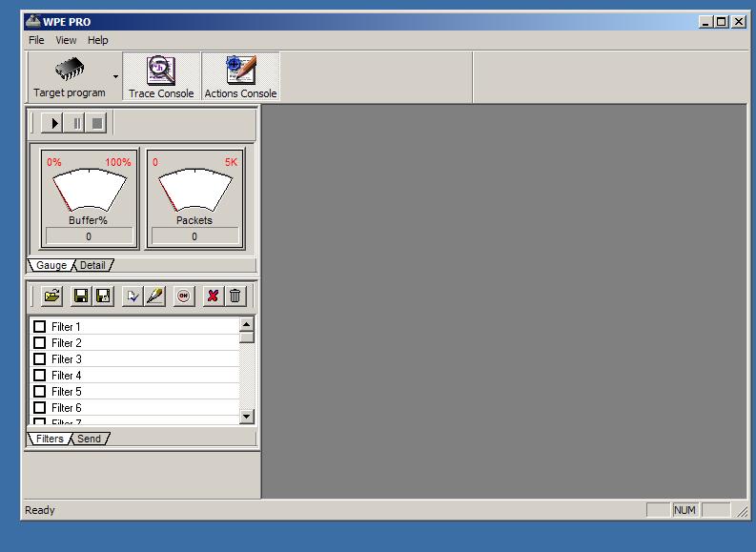Start logging with the play button
756x552 pixels.
(54, 123)
